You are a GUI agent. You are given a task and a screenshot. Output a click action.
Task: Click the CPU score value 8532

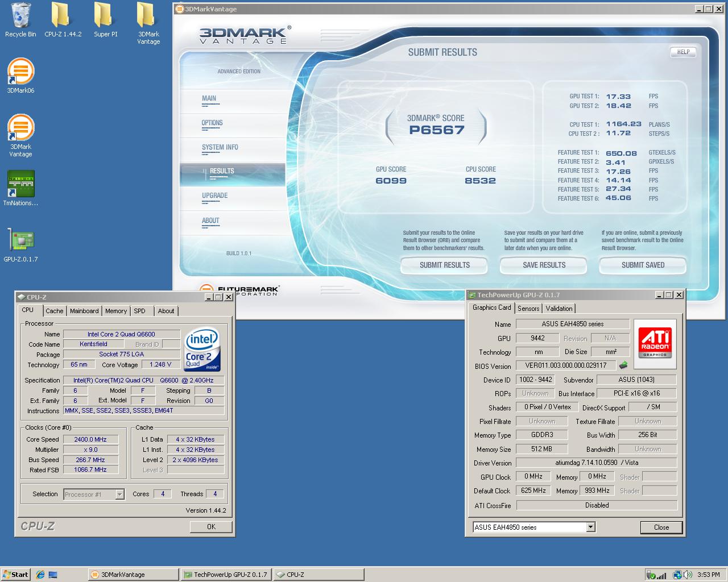tap(481, 181)
